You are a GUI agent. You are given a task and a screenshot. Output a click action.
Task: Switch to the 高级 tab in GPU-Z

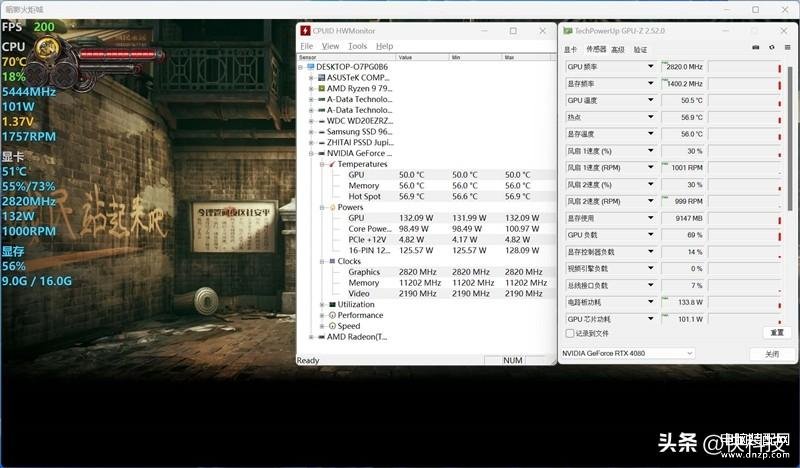coord(618,50)
